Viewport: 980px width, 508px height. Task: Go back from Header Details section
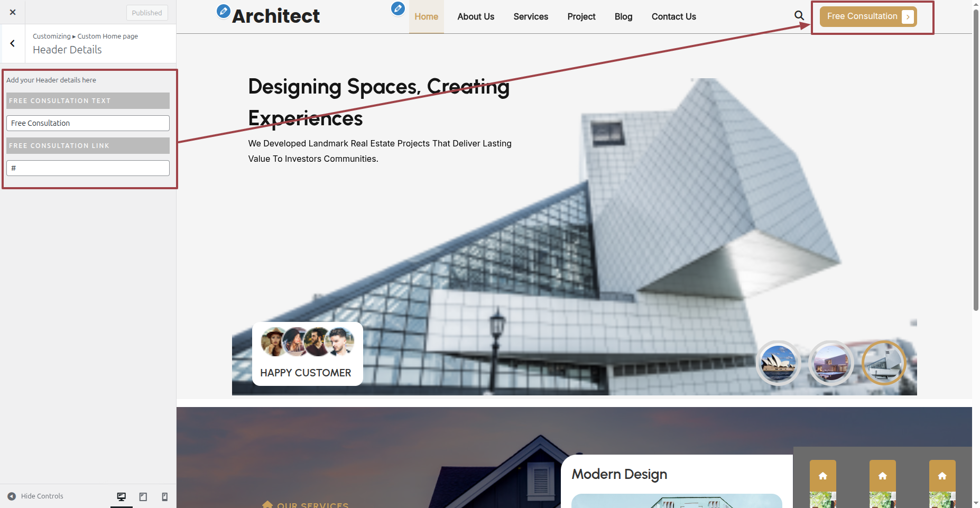pos(13,44)
